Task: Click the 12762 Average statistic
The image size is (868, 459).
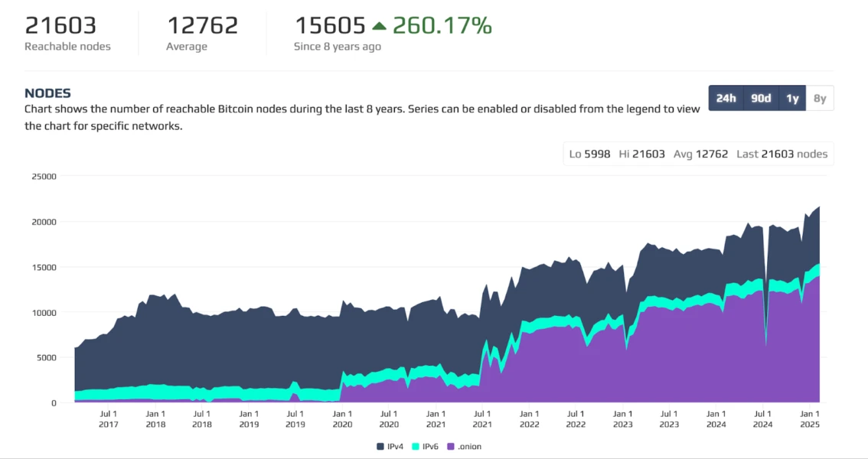Action: click(202, 26)
